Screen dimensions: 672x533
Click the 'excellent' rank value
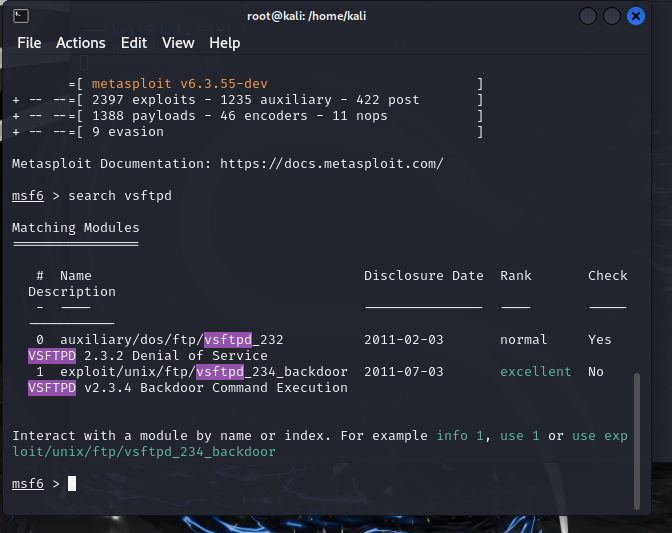click(536, 372)
